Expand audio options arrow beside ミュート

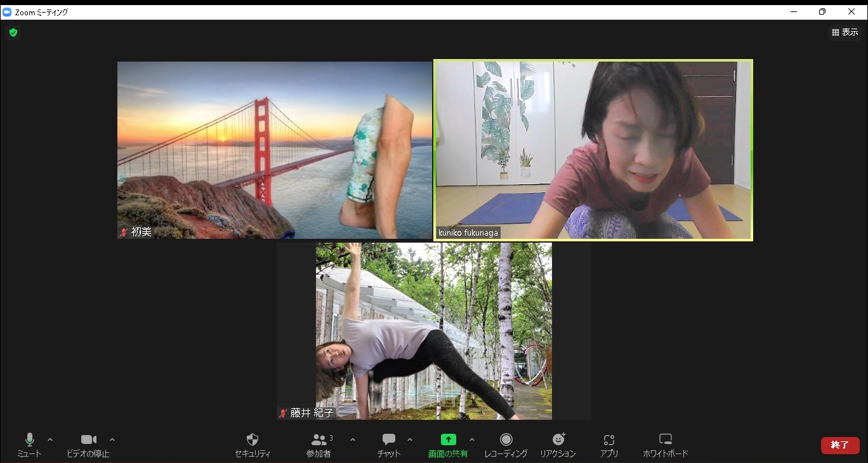click(x=50, y=440)
